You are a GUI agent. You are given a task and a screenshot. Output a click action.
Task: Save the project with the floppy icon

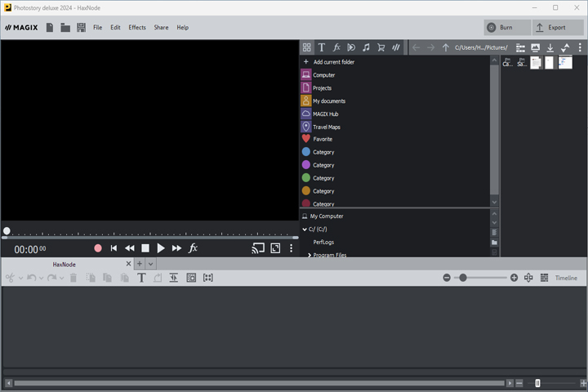(81, 28)
